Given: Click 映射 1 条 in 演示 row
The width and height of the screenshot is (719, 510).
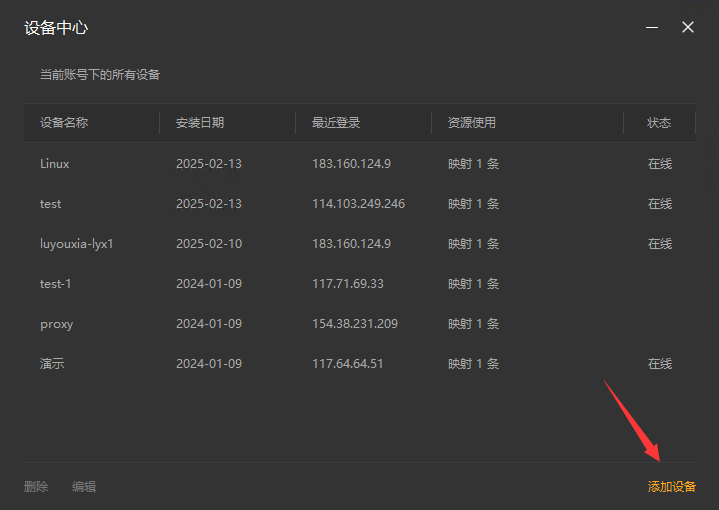Looking at the screenshot, I should (474, 364).
